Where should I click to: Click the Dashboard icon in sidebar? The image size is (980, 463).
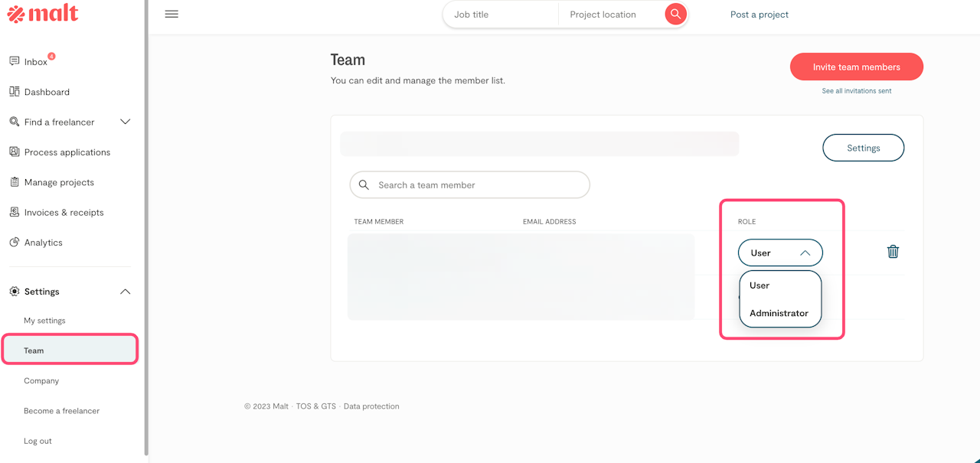[x=15, y=92]
